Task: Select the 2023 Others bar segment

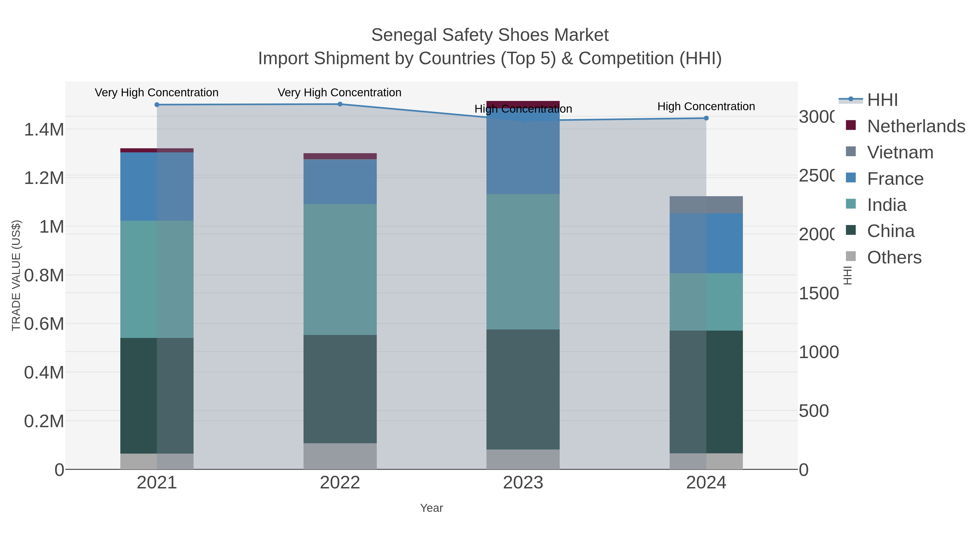Action: pyautogui.click(x=523, y=459)
